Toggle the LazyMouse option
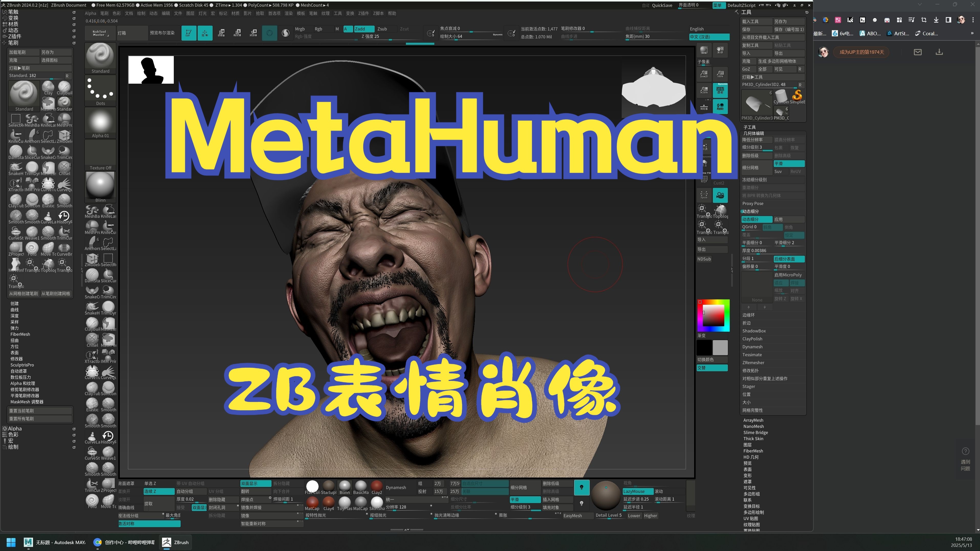 tap(638, 491)
